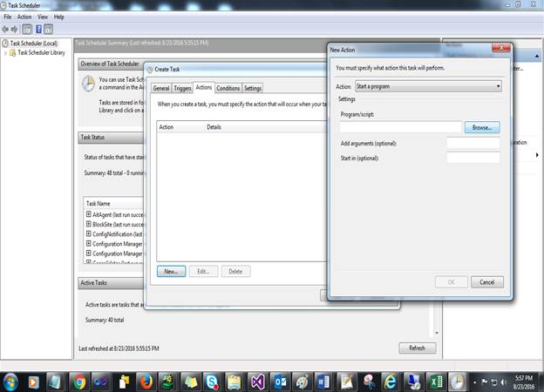Switch to the Conditions tab

click(x=228, y=88)
